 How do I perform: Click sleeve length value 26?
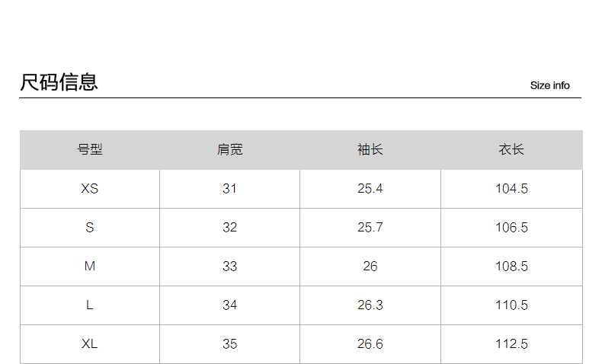tap(370, 266)
